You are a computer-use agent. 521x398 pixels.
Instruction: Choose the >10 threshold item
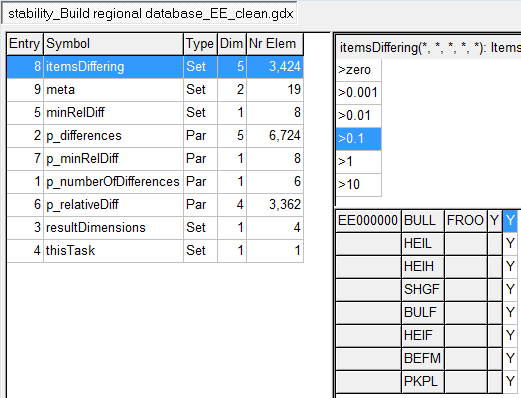tap(358, 185)
